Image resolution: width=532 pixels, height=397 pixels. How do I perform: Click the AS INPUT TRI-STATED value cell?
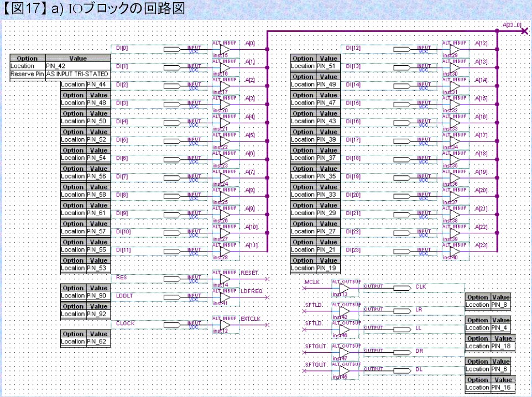(78, 74)
